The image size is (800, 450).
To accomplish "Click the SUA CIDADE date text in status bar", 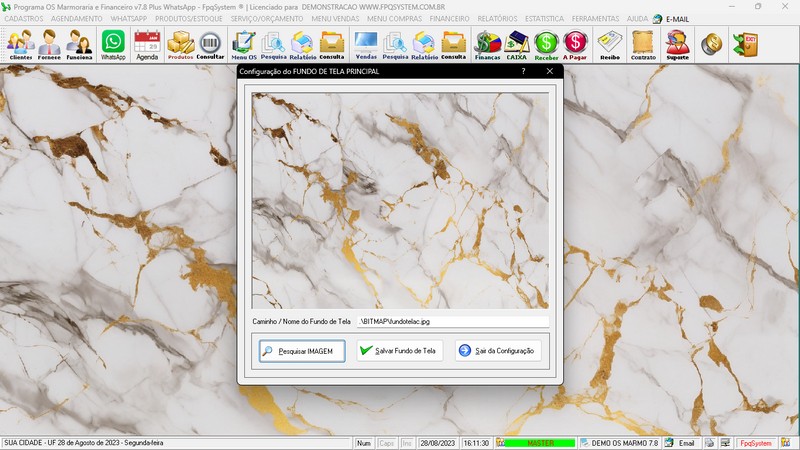I will (84, 443).
